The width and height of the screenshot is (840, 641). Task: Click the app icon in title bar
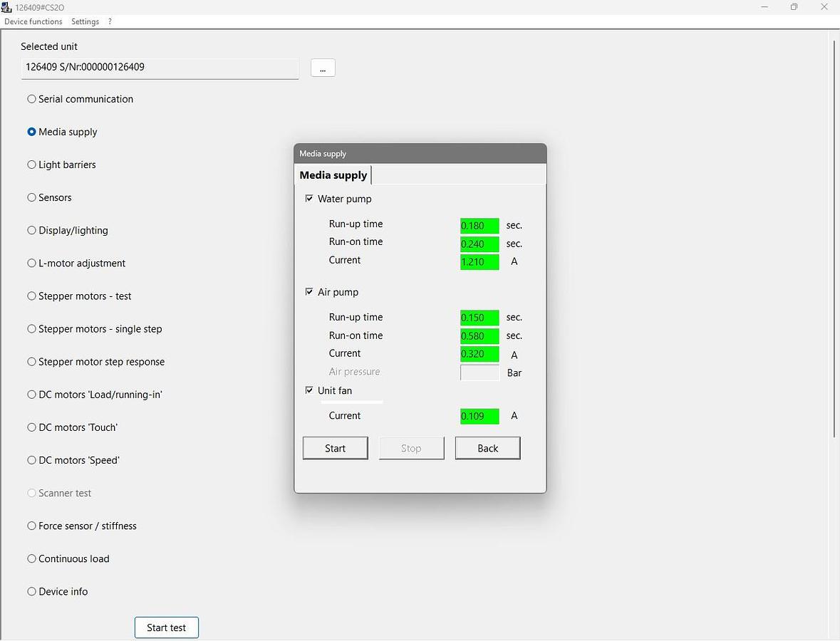click(7, 7)
